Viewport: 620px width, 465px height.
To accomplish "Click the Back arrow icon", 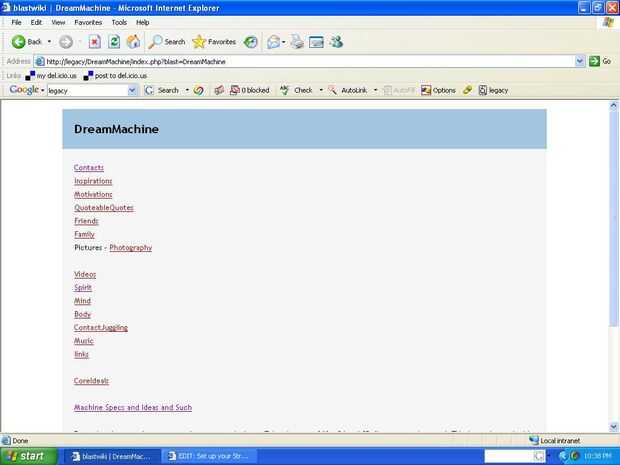I will (18, 42).
